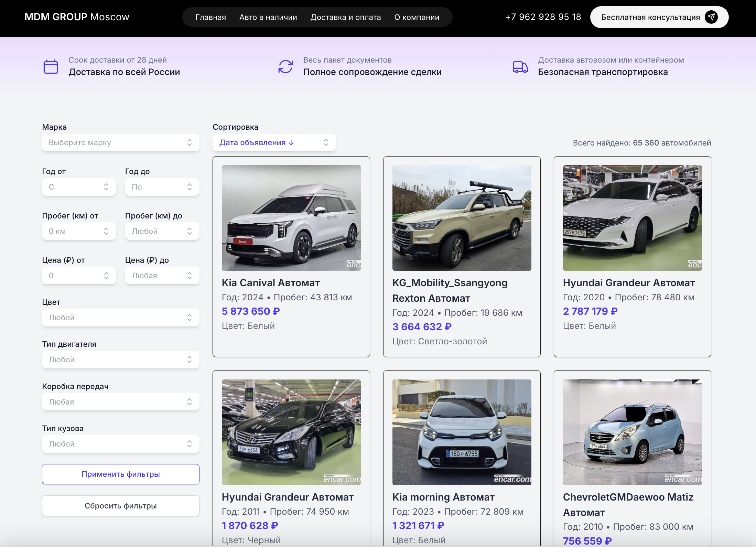Click the calendar delivery time icon
Screen dimensions: 756x547
51,66
